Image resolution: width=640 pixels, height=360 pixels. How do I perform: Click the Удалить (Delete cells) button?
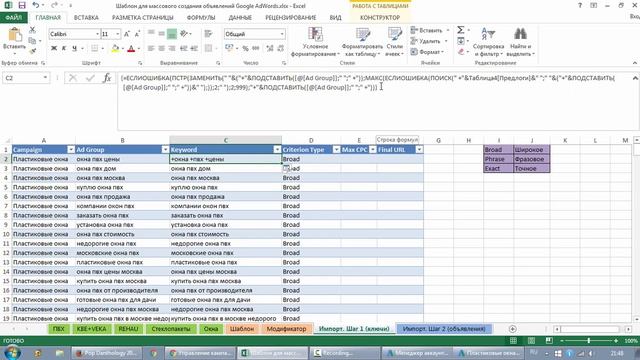point(429,41)
